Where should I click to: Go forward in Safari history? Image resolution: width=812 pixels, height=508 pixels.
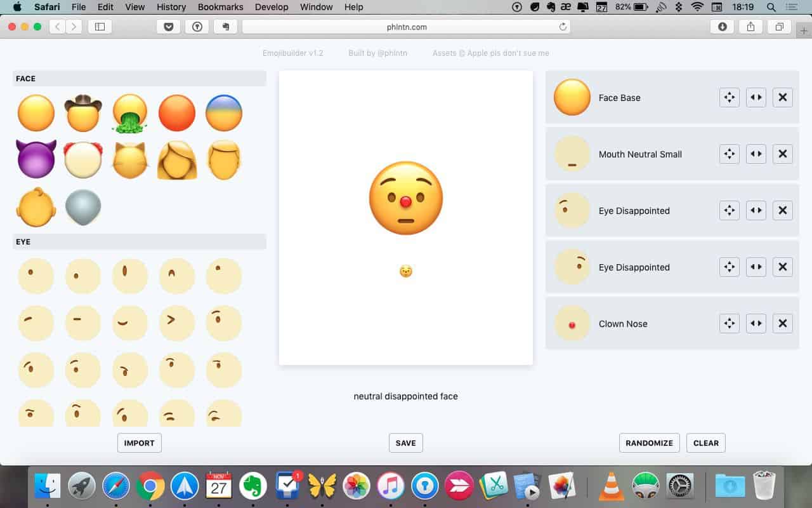coord(74,27)
